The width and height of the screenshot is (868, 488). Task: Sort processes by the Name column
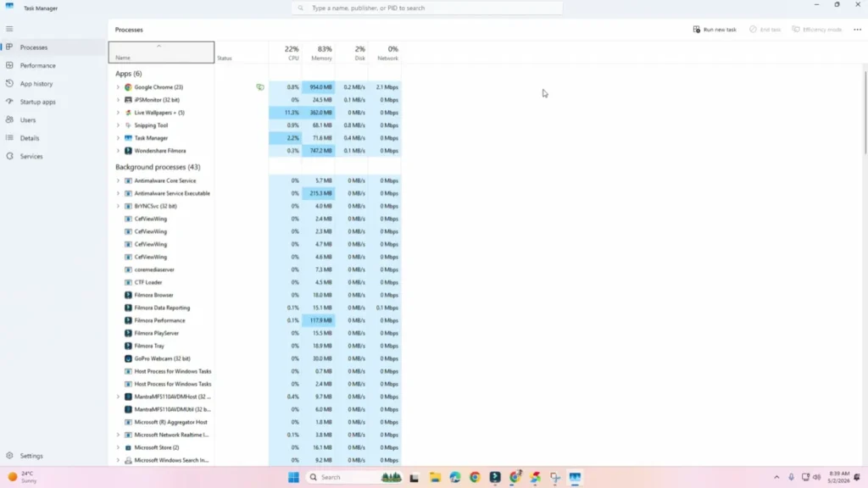[x=161, y=52]
